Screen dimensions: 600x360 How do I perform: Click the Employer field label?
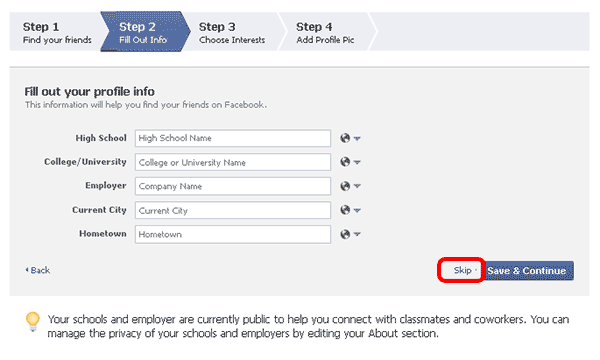point(106,186)
